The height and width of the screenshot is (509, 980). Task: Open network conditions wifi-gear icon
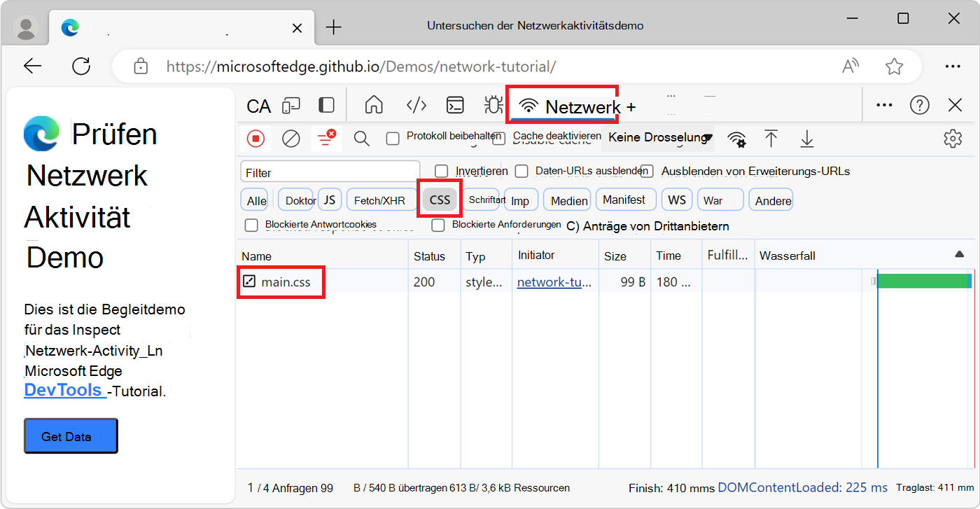tap(736, 139)
